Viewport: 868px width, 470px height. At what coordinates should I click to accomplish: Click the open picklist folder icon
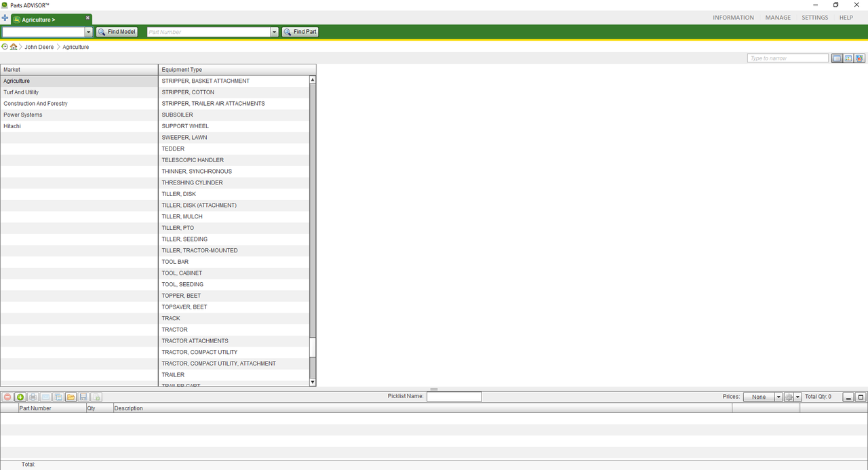[71, 397]
